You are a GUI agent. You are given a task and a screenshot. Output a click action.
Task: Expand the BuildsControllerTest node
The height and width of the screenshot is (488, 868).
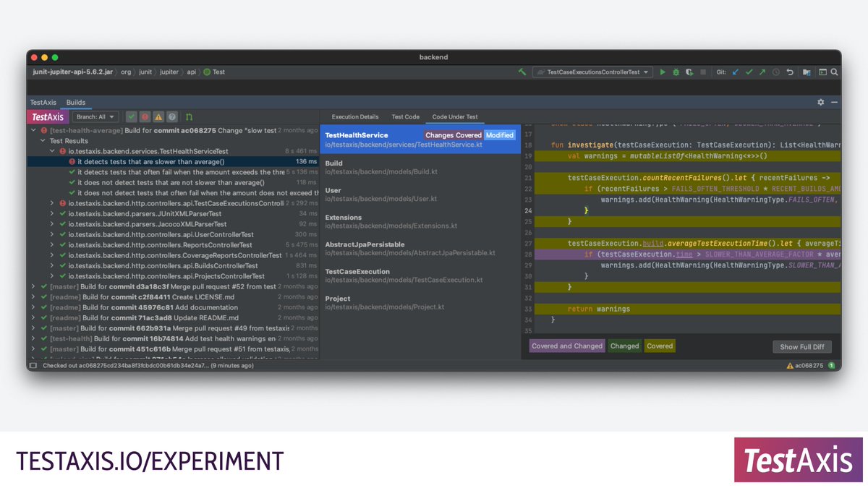tap(52, 265)
